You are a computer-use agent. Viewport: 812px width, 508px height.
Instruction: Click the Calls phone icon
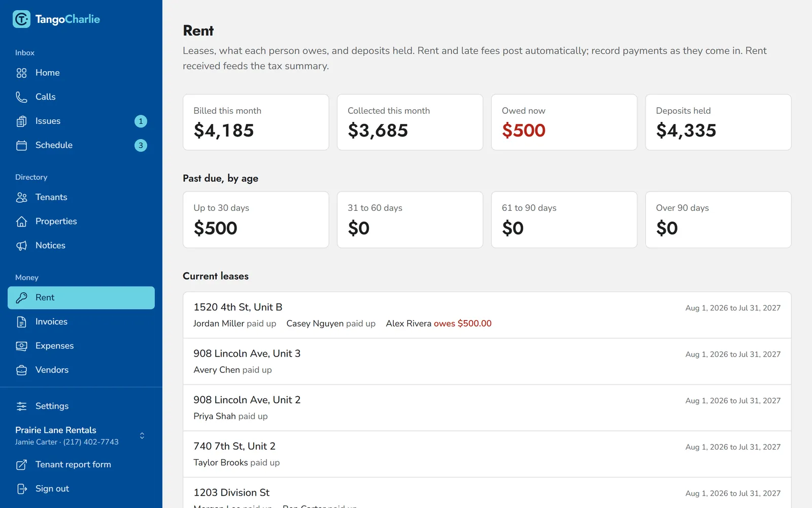coord(21,97)
